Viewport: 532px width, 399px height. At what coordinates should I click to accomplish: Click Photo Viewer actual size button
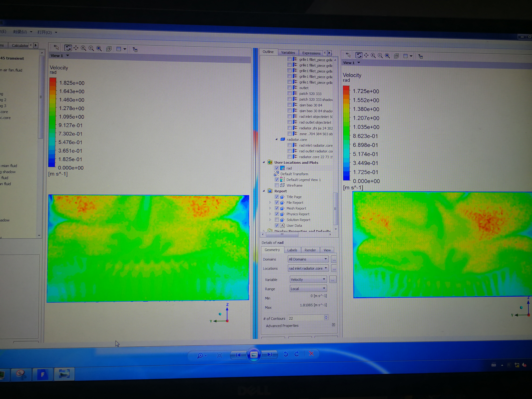pyautogui.click(x=219, y=355)
